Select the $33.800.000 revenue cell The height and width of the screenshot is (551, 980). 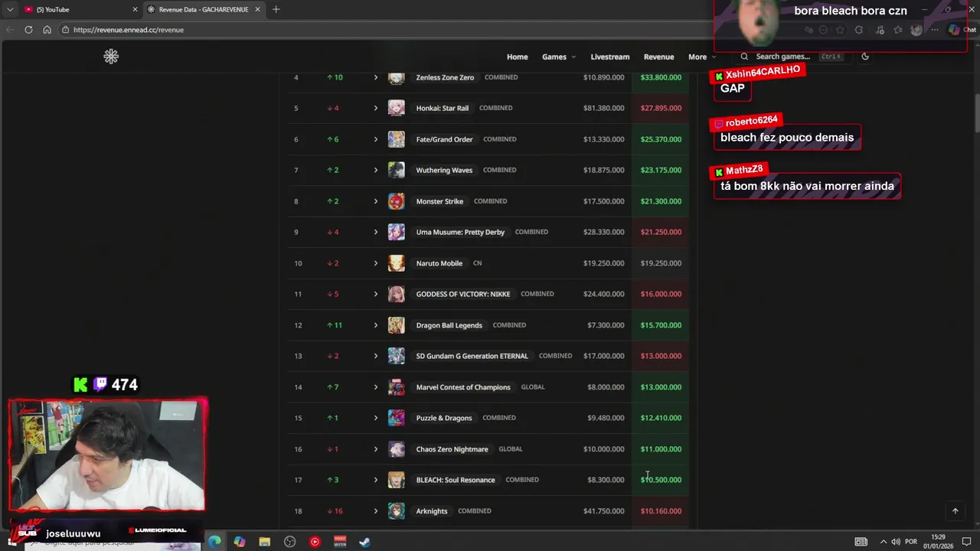tap(661, 77)
